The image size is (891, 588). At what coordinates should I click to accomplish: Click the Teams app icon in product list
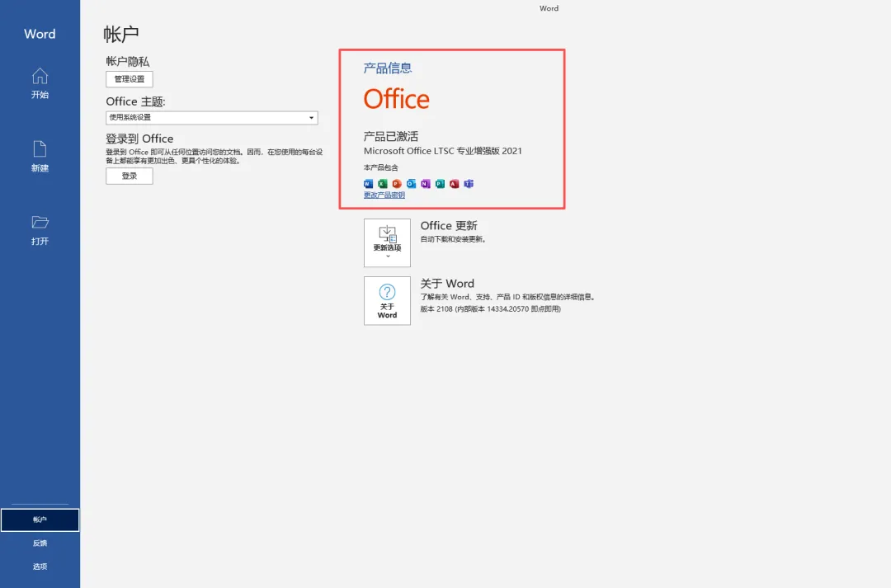coord(469,184)
